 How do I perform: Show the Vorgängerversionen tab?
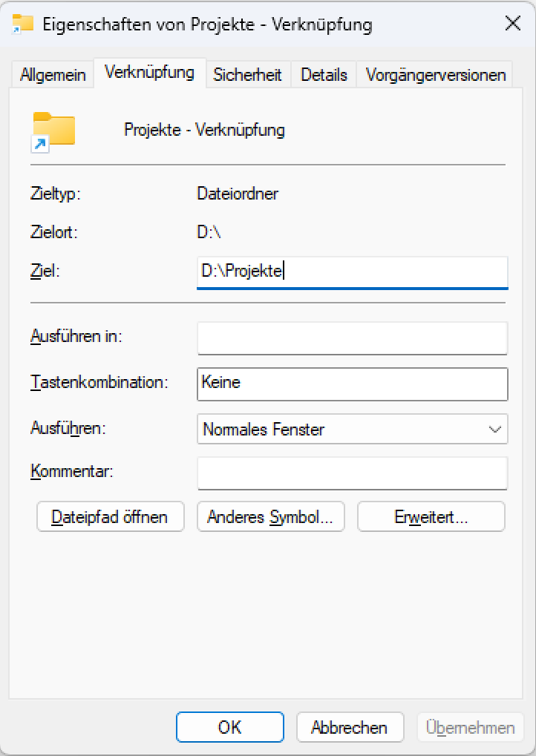436,75
